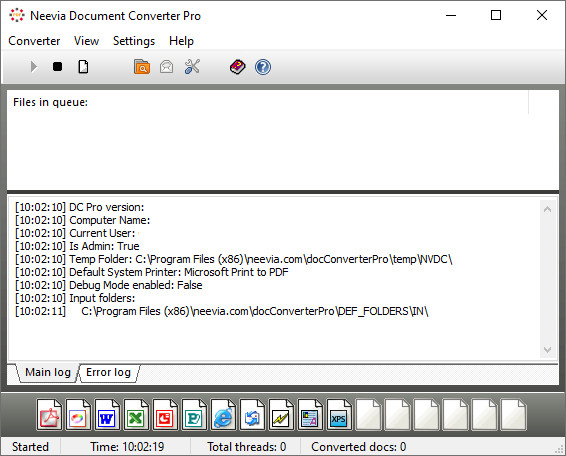Click the 'Input folders:' log line
Screen dimensions: 566x456
tap(75, 298)
